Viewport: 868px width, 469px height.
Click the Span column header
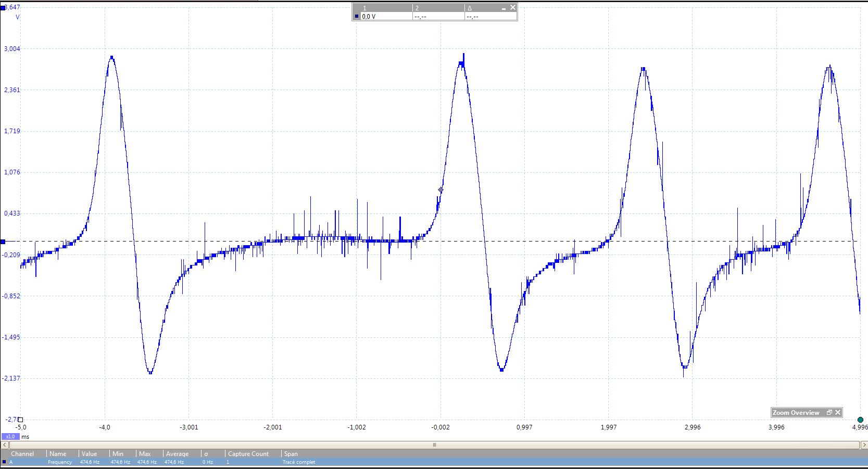pos(291,453)
